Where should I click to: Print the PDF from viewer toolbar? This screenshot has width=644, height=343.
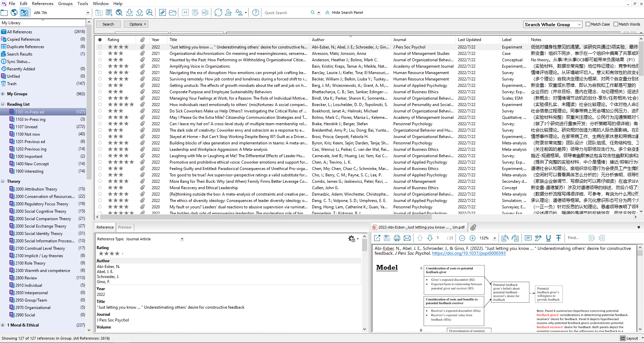(397, 238)
